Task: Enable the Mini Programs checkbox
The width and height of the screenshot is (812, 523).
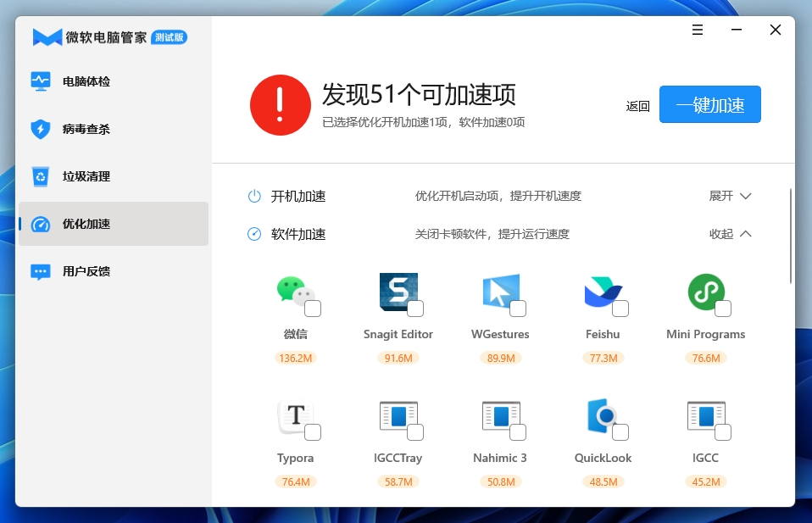Action: click(x=723, y=309)
